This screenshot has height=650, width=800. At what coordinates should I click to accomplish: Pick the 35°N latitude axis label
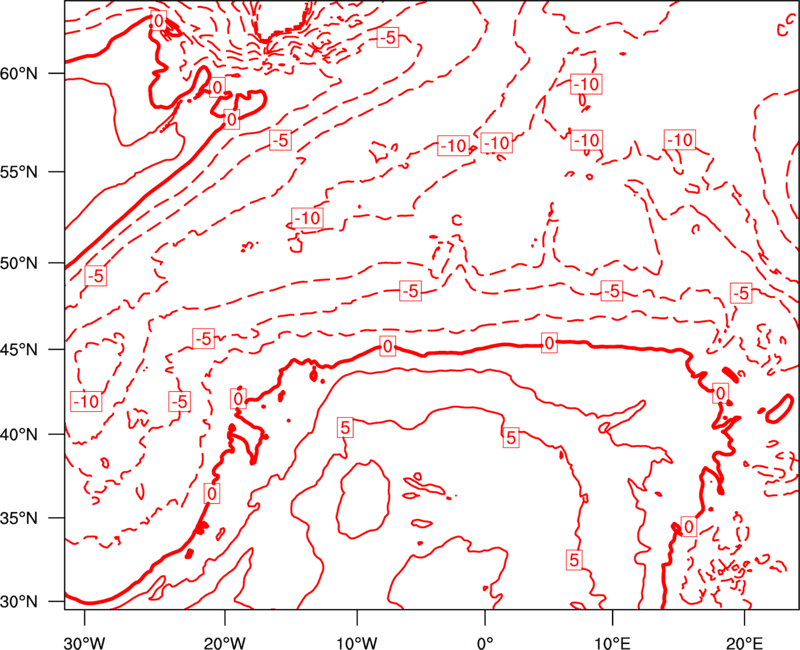(x=19, y=518)
